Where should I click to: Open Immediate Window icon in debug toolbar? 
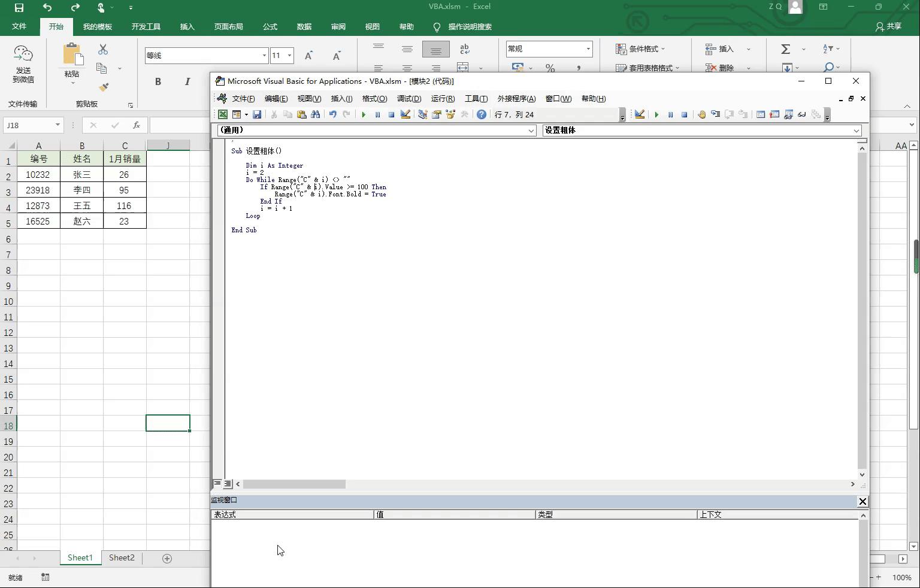[x=774, y=114]
